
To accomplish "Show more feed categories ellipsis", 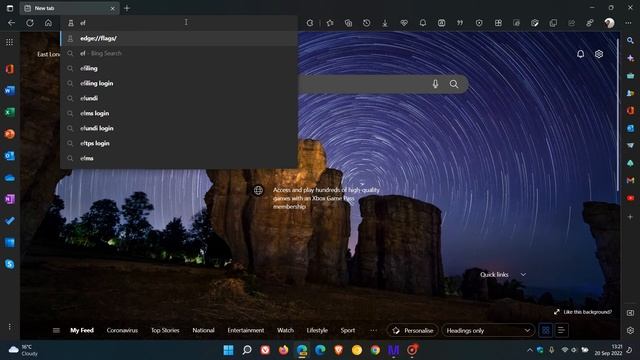I will pos(373,330).
